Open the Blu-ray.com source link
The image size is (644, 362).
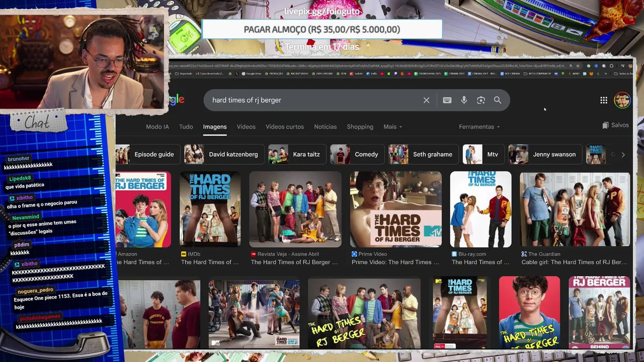tap(469, 254)
